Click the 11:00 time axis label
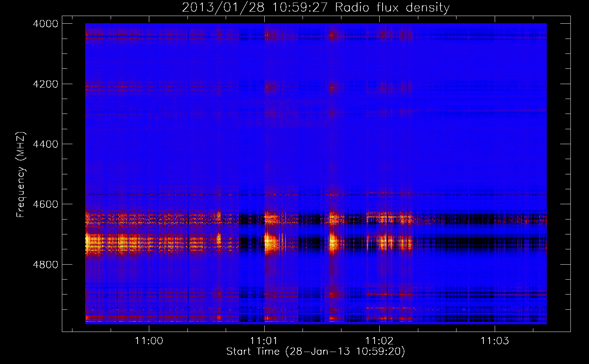Screen dimensions: 589x364 click(x=149, y=341)
